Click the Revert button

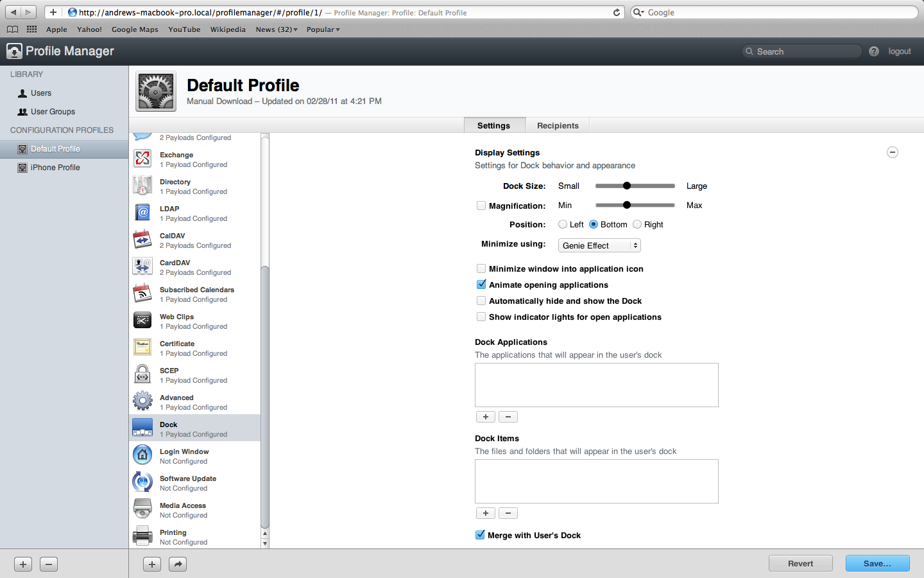click(801, 563)
